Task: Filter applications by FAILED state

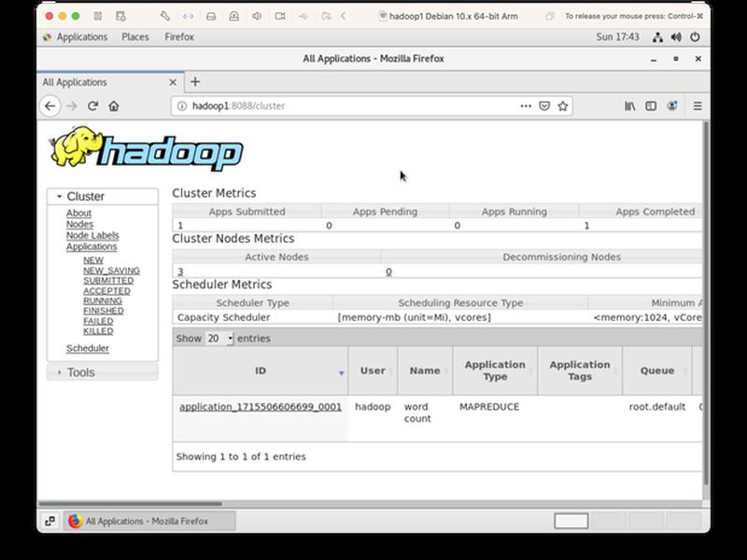Action: (x=98, y=321)
